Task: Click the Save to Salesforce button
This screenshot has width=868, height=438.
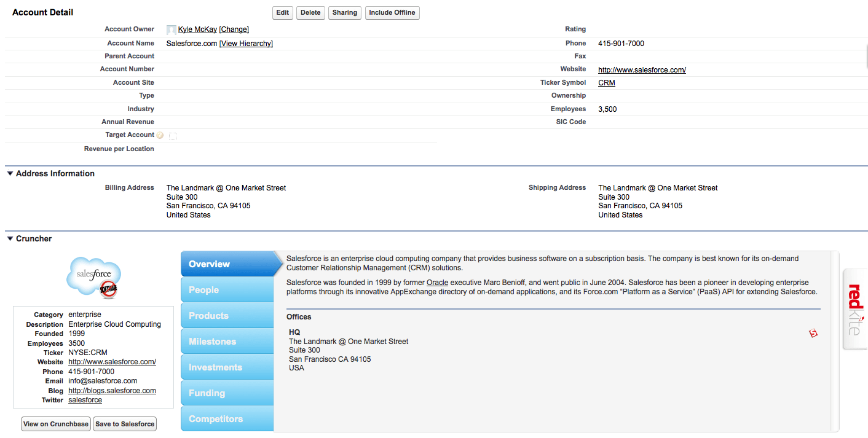Action: (125, 424)
